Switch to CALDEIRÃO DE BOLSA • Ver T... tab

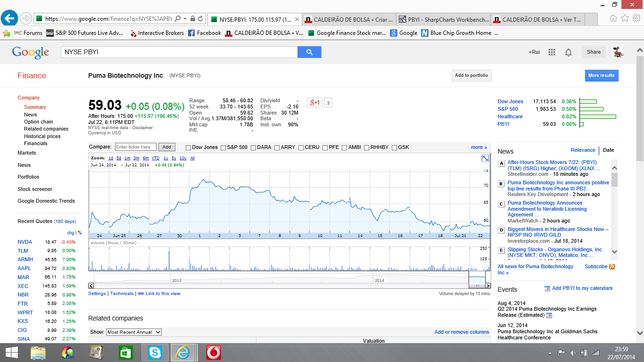coord(537,19)
